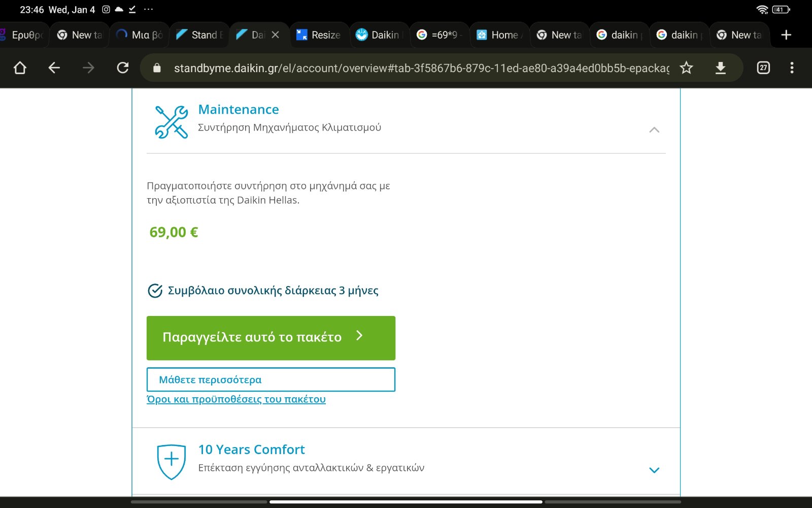812x508 pixels.
Task: Tap Συντήρηση Μηχανήματος Κλιματισμού subtitle
Action: click(289, 128)
